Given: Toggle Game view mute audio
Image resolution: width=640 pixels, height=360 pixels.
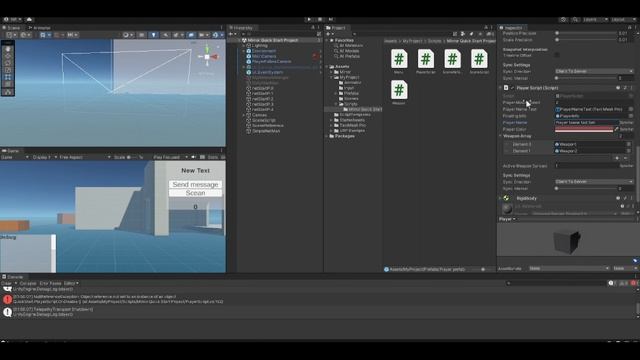Looking at the screenshot, I should coord(193,157).
